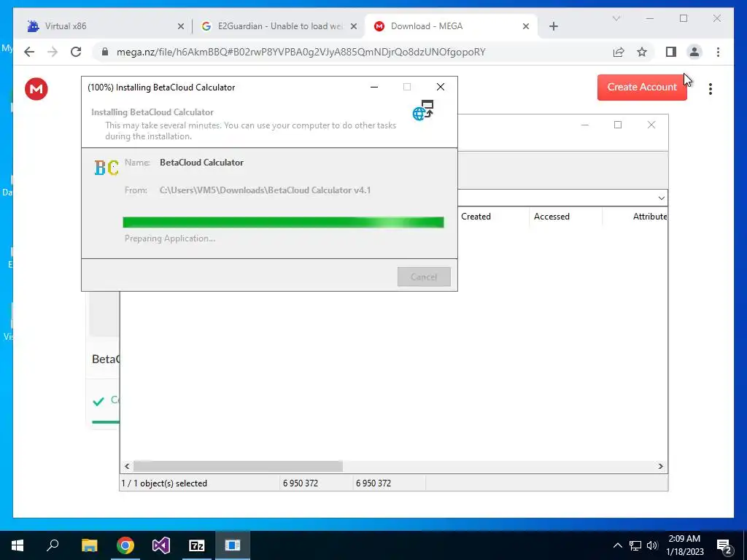Close the Download - MEGA tab
The width and height of the screenshot is (747, 560).
coord(526,26)
